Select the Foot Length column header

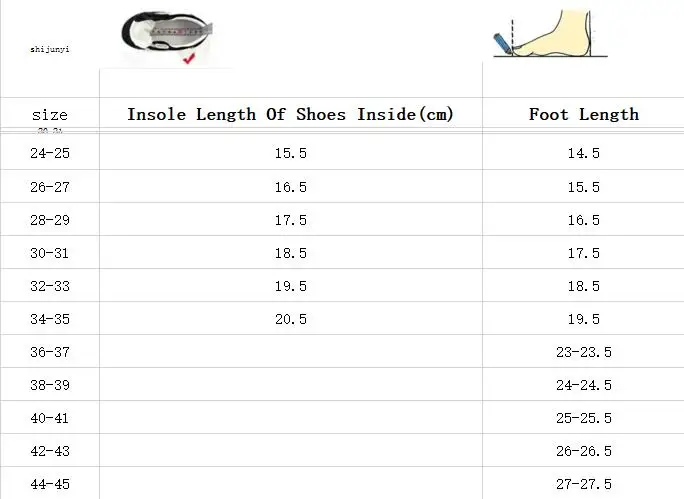(583, 114)
